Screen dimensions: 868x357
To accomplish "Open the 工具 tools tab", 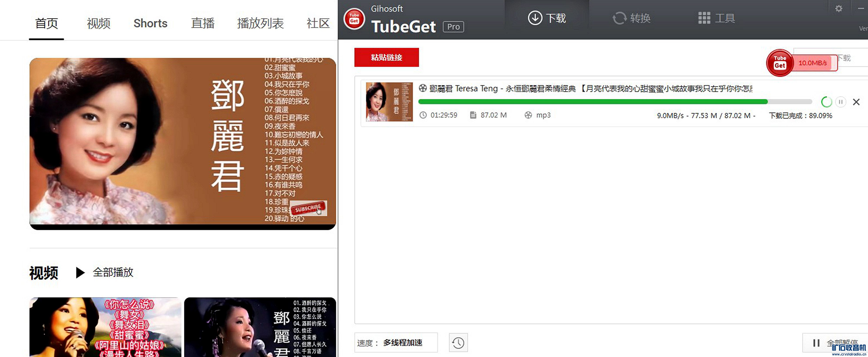I will click(716, 18).
